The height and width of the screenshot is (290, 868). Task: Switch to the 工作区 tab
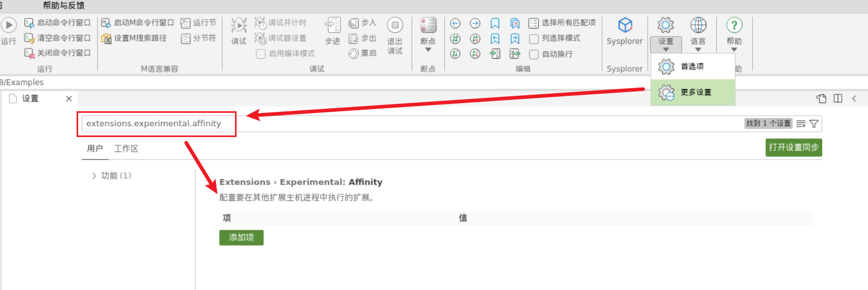click(126, 148)
